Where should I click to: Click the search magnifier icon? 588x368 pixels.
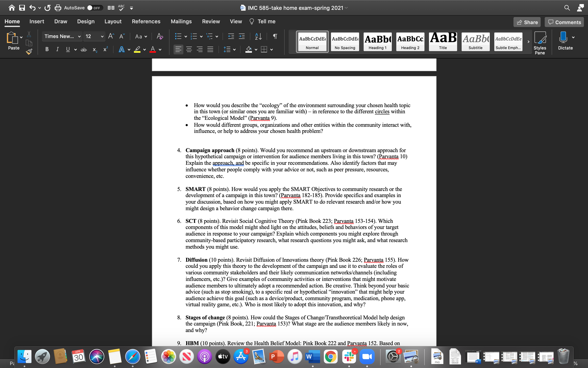[x=567, y=8]
